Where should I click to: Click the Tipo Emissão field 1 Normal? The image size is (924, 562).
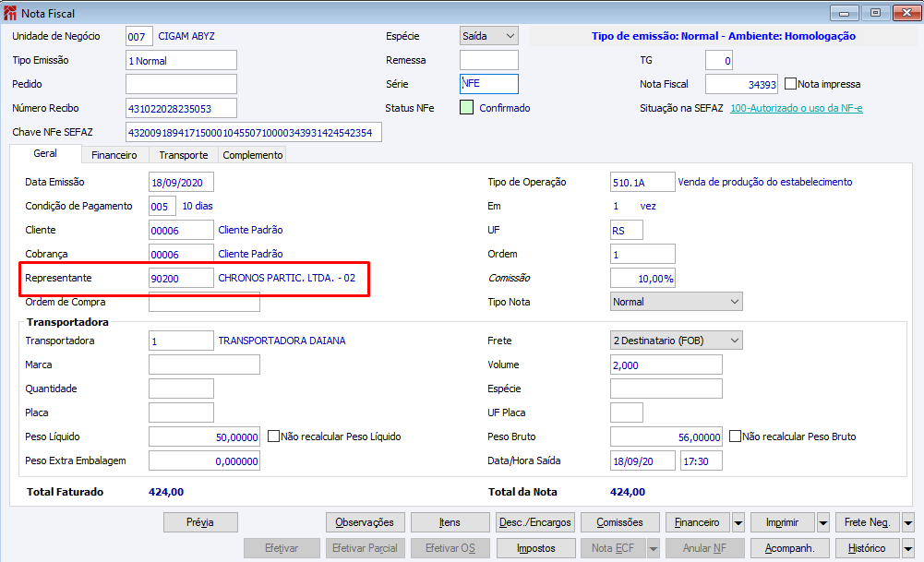point(181,60)
